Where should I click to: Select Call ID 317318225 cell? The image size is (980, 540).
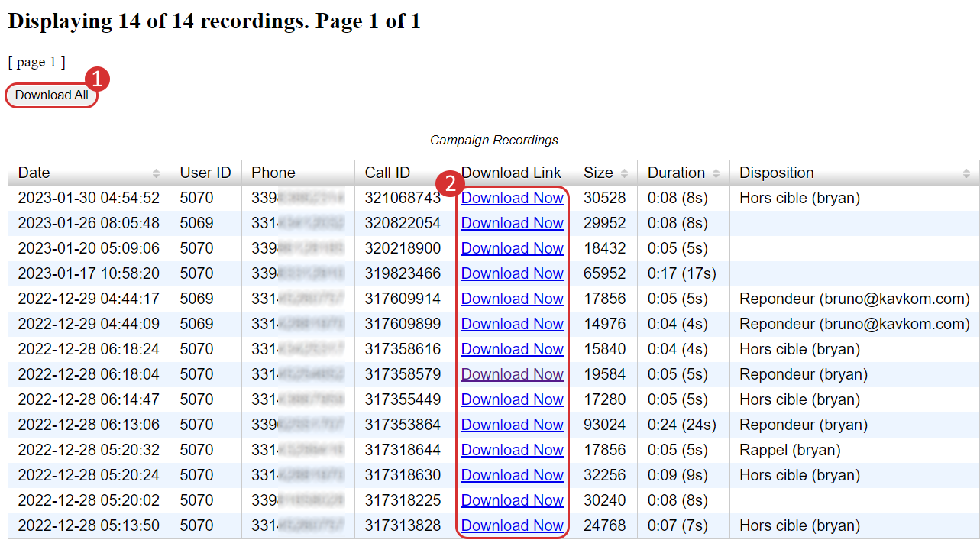(403, 500)
